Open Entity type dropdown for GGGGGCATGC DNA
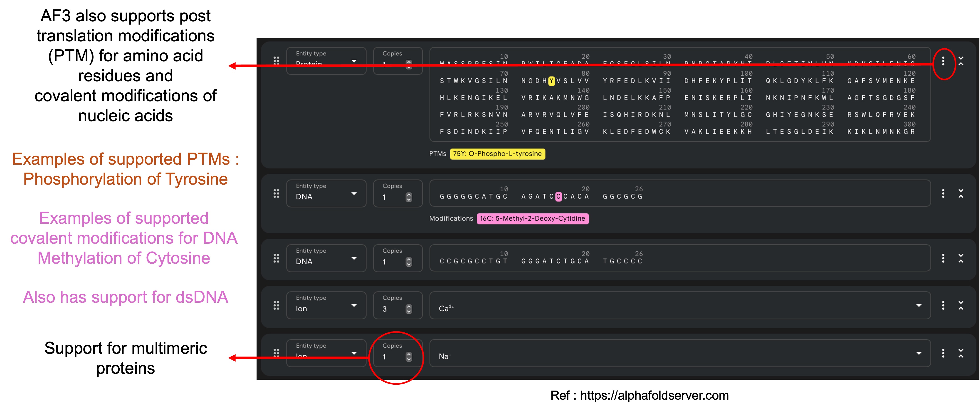Screen dimensions: 980x411 point(326,194)
